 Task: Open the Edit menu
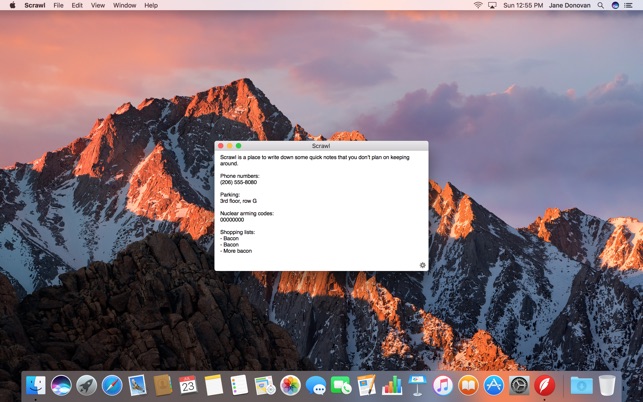77,5
